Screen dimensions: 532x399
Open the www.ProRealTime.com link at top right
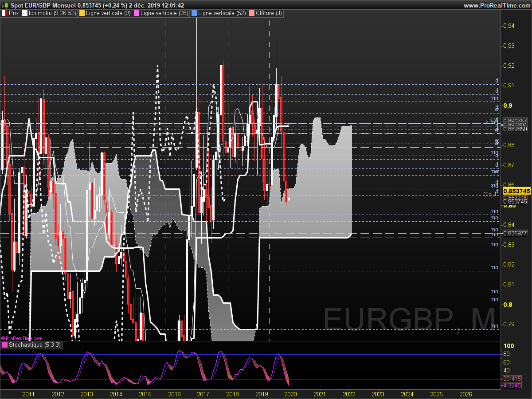(497, 5)
